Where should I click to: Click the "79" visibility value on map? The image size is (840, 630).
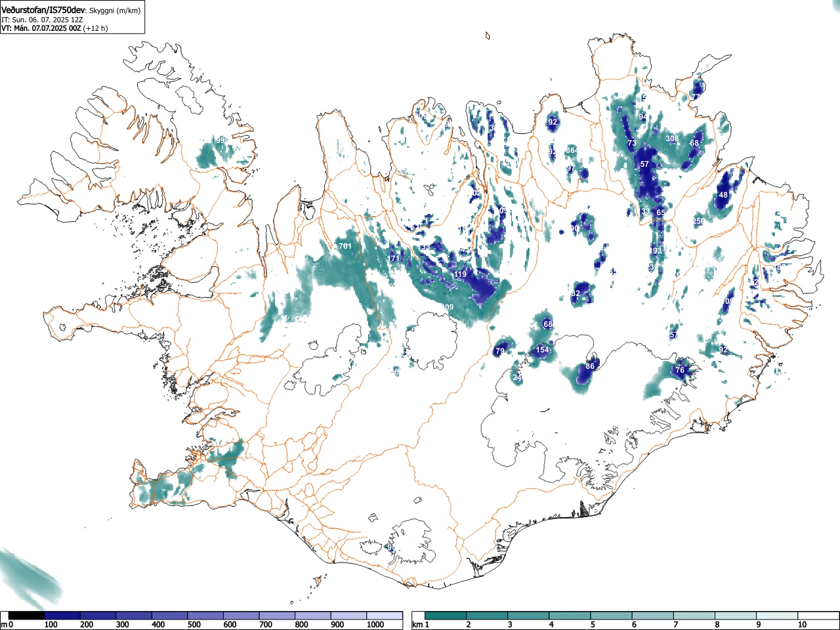click(x=500, y=352)
